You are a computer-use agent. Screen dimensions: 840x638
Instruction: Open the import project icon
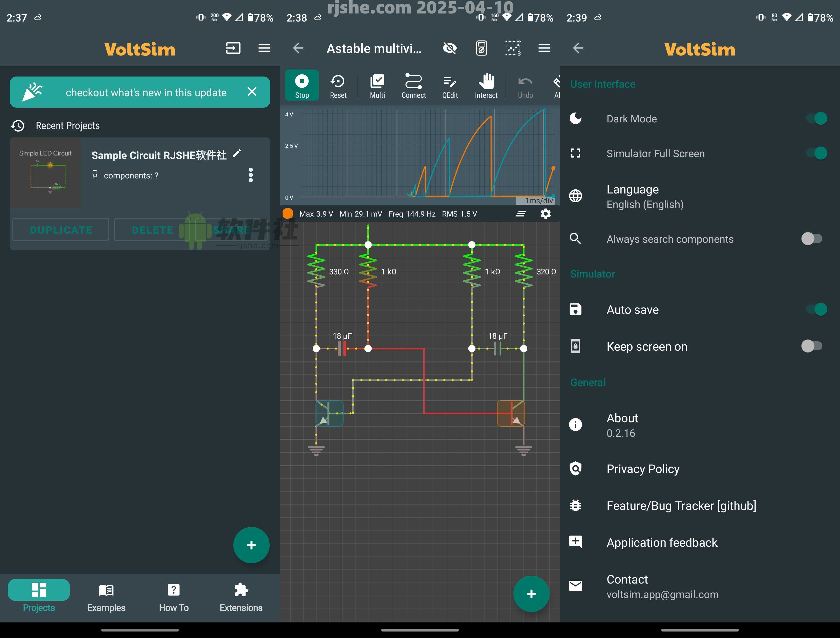(233, 48)
